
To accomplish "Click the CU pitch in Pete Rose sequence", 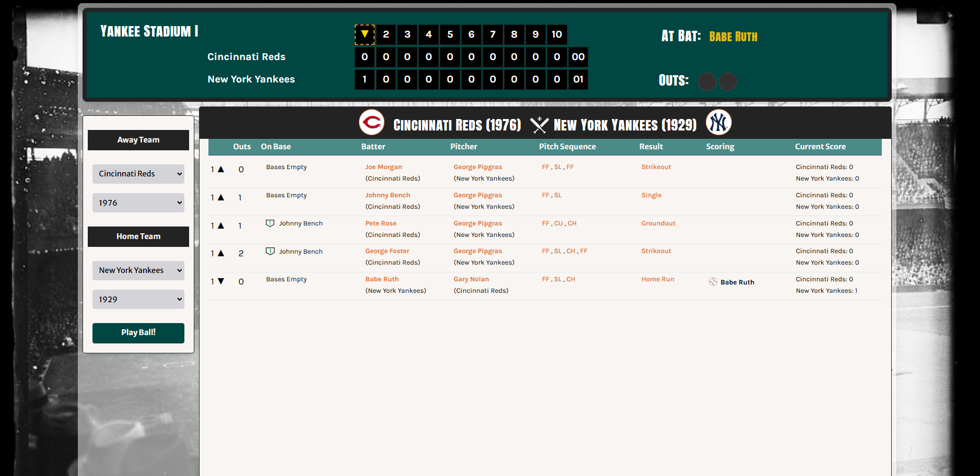I will 558,223.
